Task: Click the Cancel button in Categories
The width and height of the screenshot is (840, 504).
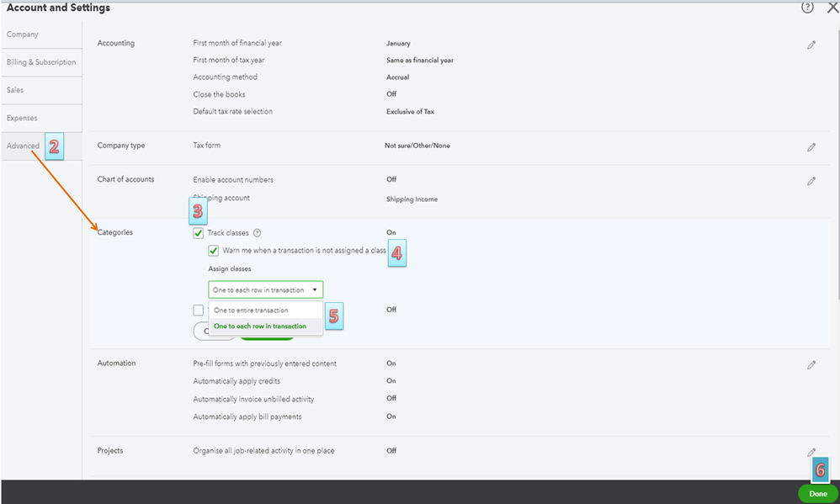Action: coord(202,332)
